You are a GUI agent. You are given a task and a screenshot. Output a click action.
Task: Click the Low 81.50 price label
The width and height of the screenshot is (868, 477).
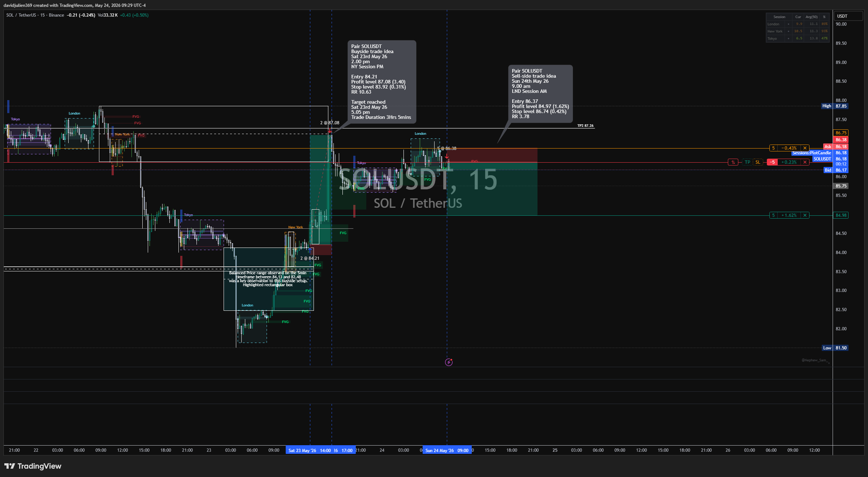[x=835, y=348]
